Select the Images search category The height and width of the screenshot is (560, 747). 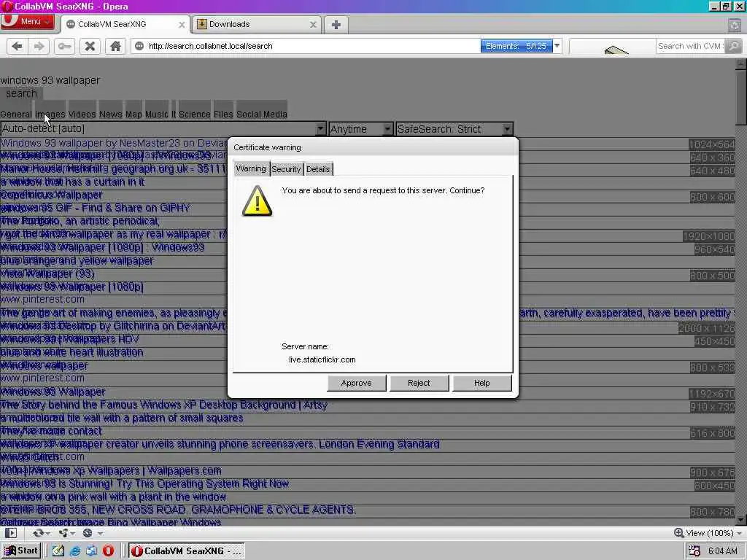point(50,114)
